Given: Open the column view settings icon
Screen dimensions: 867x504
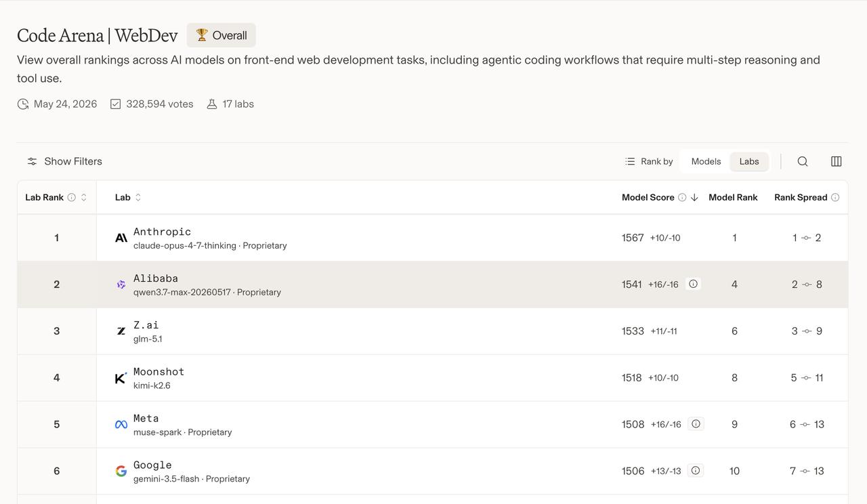Looking at the screenshot, I should point(837,161).
